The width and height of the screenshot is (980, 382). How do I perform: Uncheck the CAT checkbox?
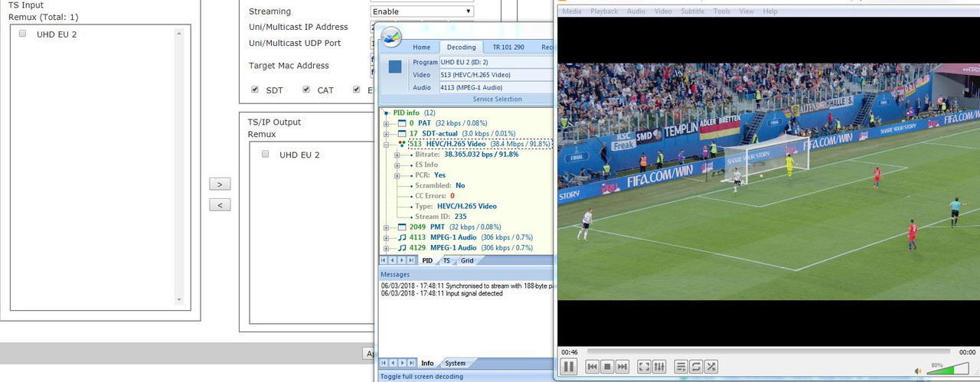pyautogui.click(x=306, y=90)
